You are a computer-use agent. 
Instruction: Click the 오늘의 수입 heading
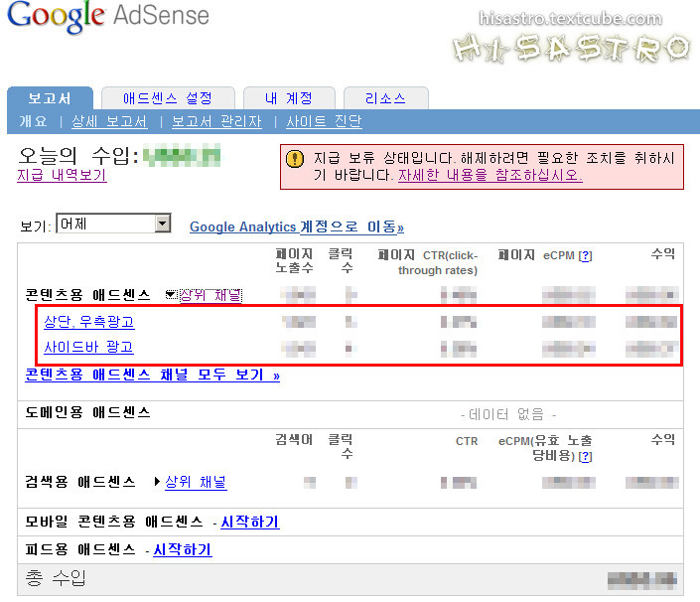78,155
